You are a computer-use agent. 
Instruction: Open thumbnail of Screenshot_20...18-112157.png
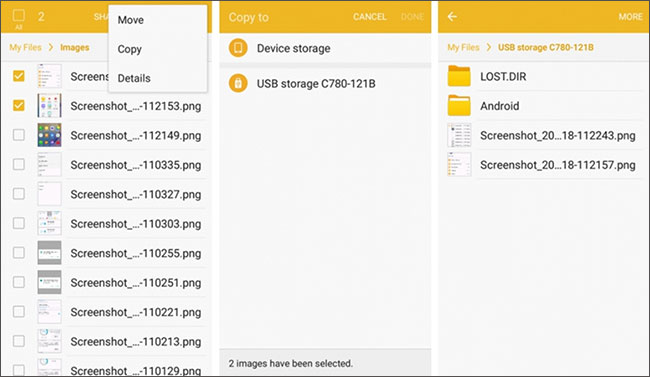[x=459, y=165]
